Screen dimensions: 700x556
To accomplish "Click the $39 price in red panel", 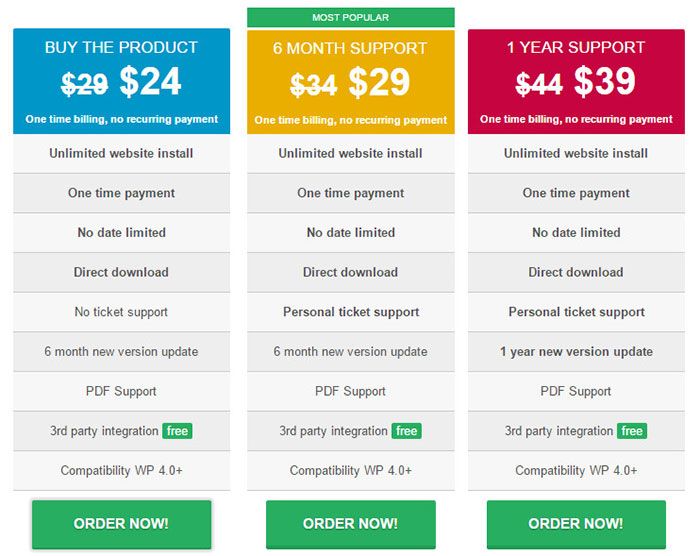I will 605,83.
